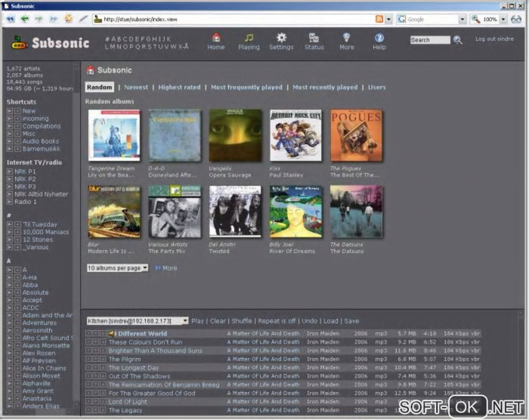
Task: Switch to the Highest rated tab
Action: click(179, 88)
